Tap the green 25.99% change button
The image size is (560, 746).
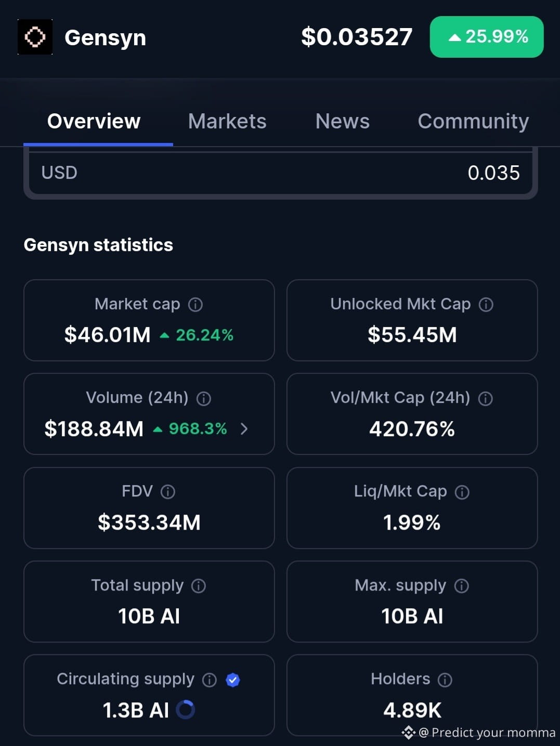click(x=487, y=37)
